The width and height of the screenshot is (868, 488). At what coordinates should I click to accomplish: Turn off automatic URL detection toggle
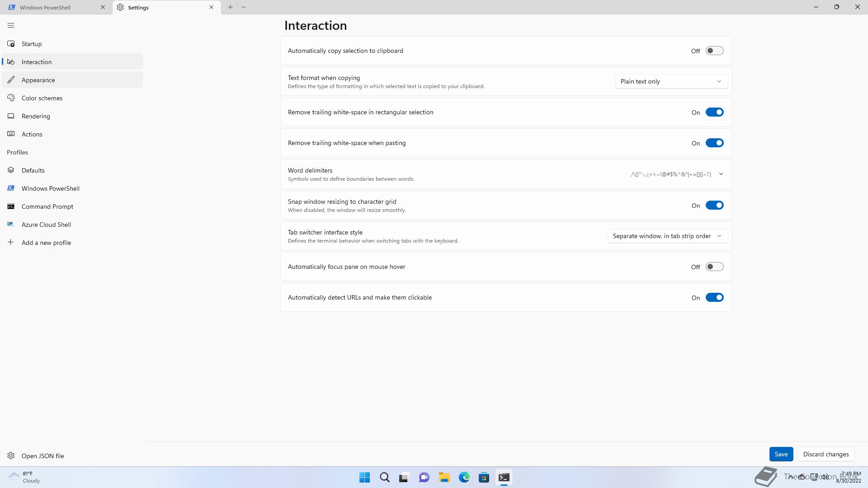714,297
